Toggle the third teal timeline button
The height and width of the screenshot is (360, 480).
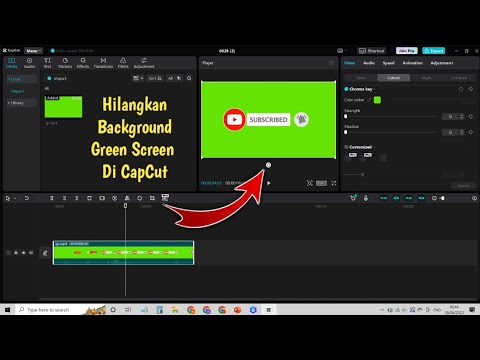click(409, 198)
